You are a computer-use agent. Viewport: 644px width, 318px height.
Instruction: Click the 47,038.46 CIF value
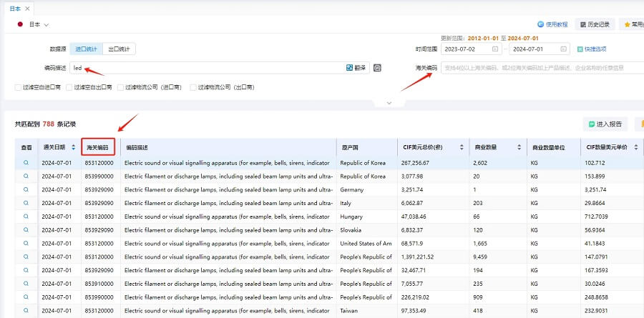pyautogui.click(x=415, y=217)
